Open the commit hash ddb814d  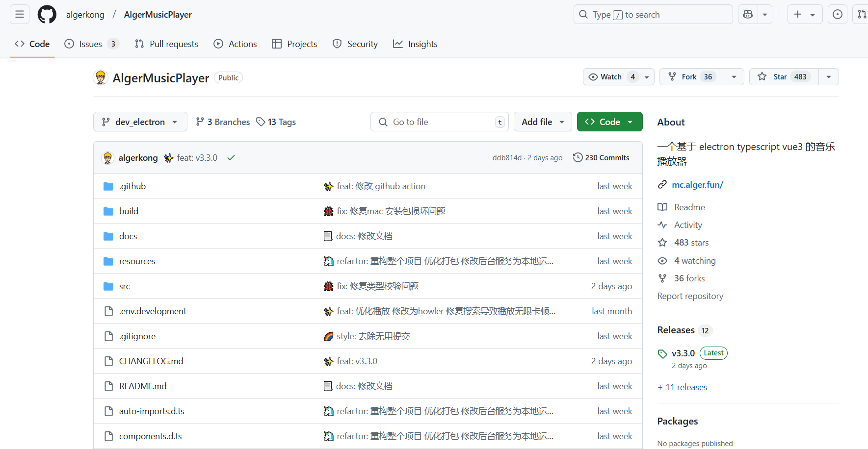coord(507,158)
